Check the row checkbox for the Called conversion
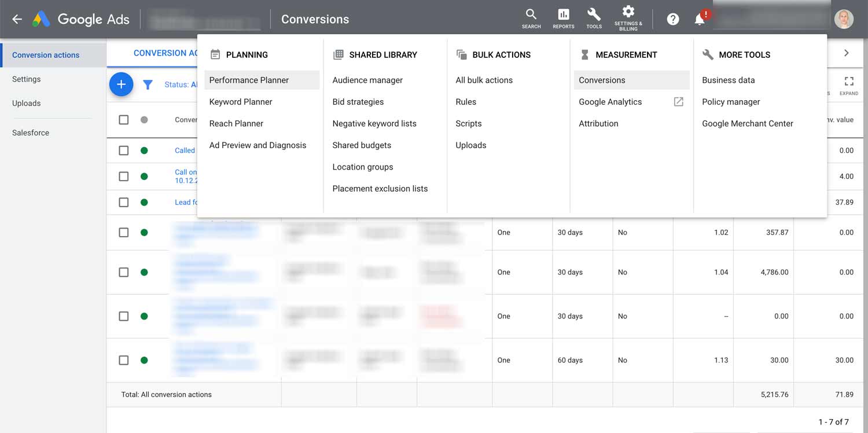This screenshot has width=868, height=433. (x=123, y=150)
